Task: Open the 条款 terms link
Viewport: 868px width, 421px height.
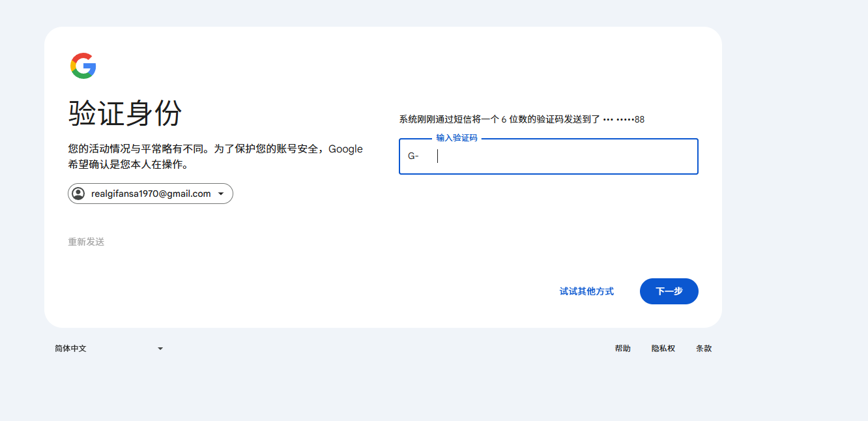Action: tap(704, 349)
